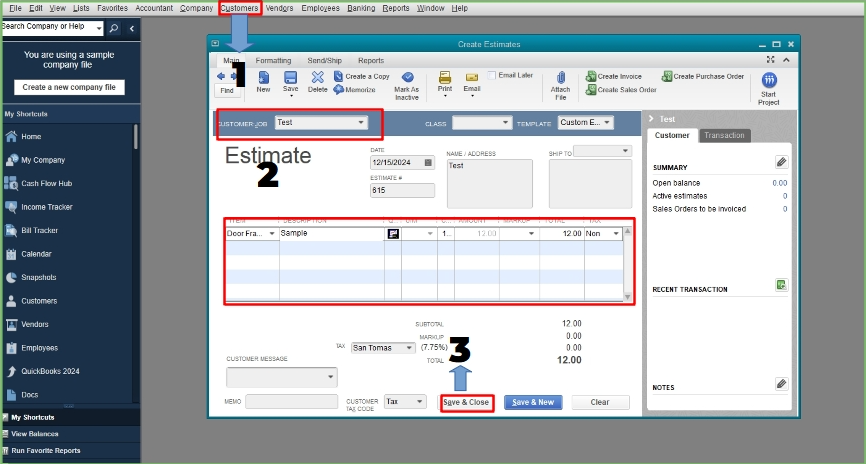Click the Save icon in toolbar
Screen dimensions: 866x464
(x=291, y=78)
